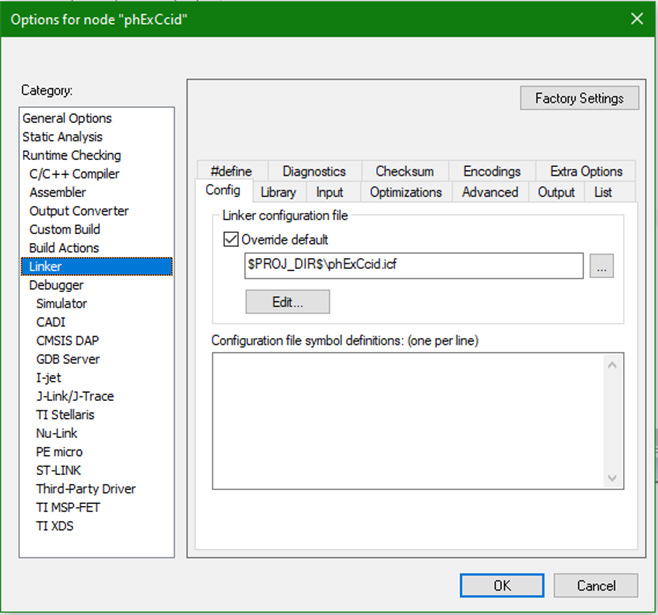Switch to the Optimizations tab
Image resolution: width=658 pixels, height=615 pixels.
[x=405, y=192]
